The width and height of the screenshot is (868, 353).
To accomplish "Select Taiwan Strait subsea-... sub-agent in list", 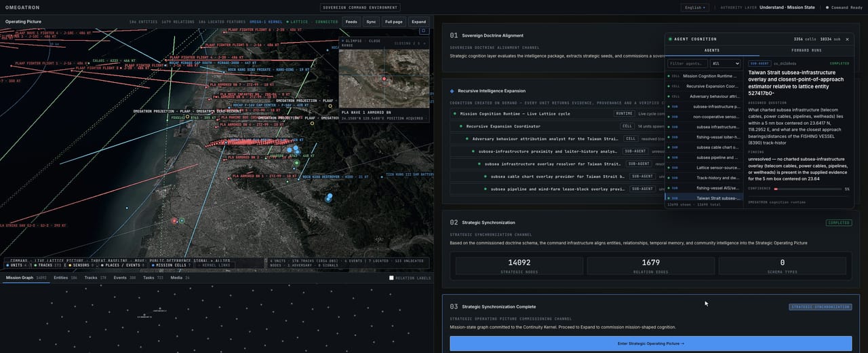I will pos(704,198).
